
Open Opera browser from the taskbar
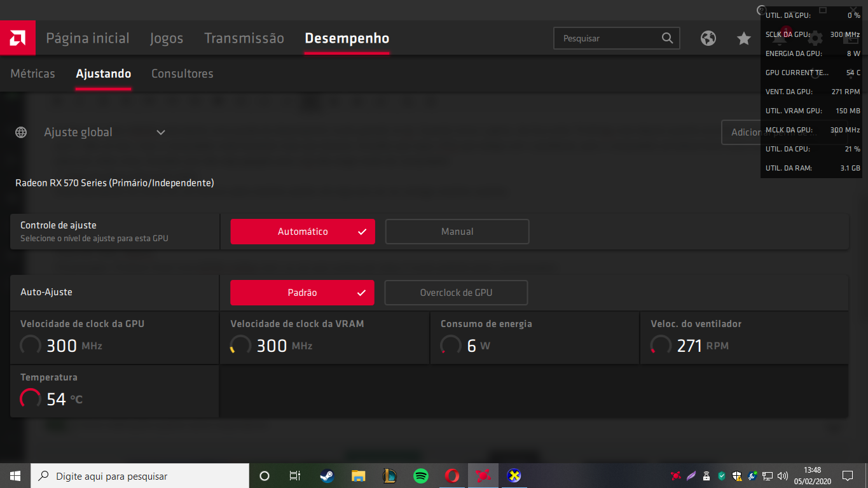[x=451, y=476]
